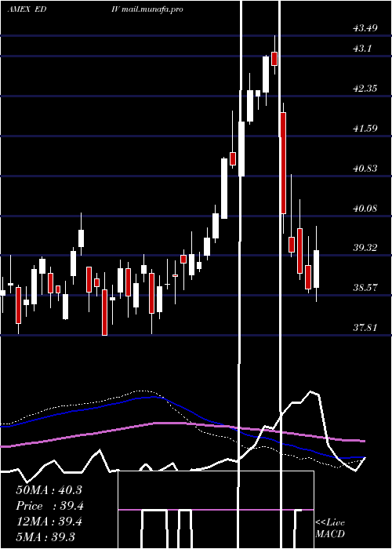Click the highest red candle near 43.1

pos(274,59)
